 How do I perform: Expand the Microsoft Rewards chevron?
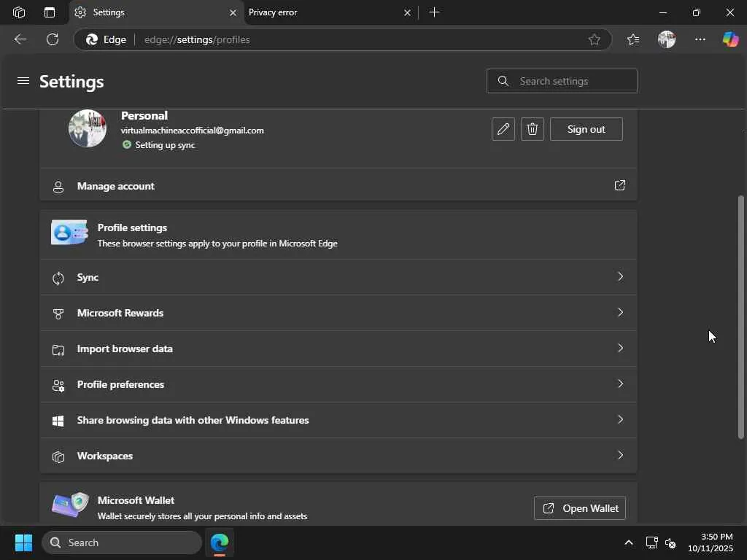(620, 312)
